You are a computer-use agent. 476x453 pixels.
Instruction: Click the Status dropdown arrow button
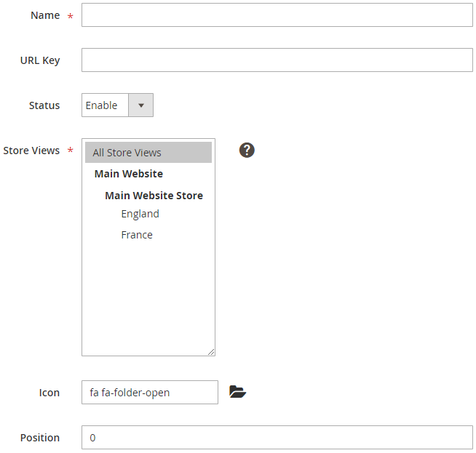coord(140,105)
